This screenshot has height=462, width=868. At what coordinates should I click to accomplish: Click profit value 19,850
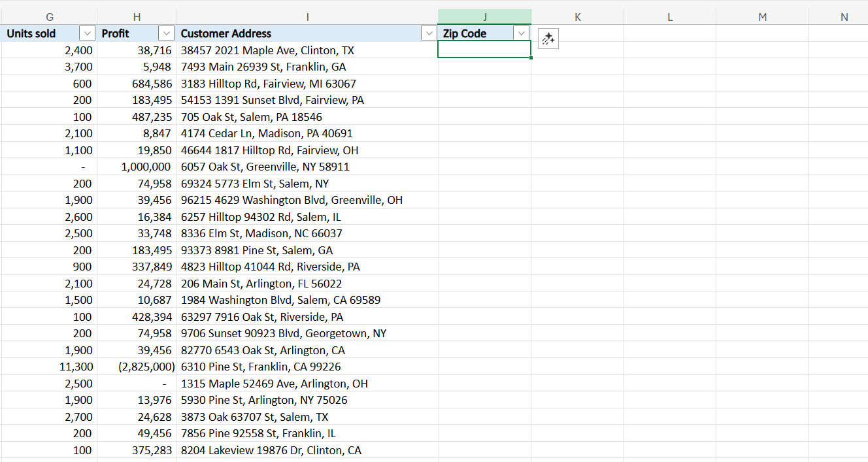tap(137, 150)
